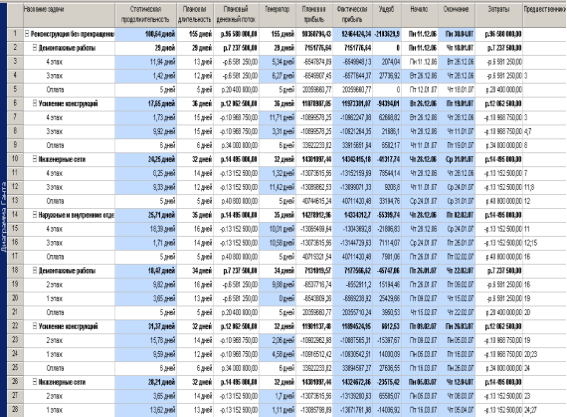The image size is (567, 417).
Task: Select the Название задачи column header
Action: point(69,15)
